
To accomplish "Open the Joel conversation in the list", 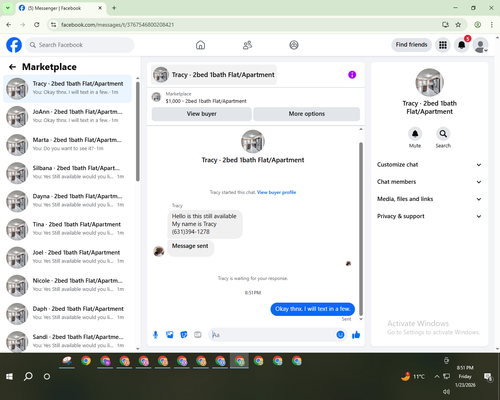I will click(67, 257).
